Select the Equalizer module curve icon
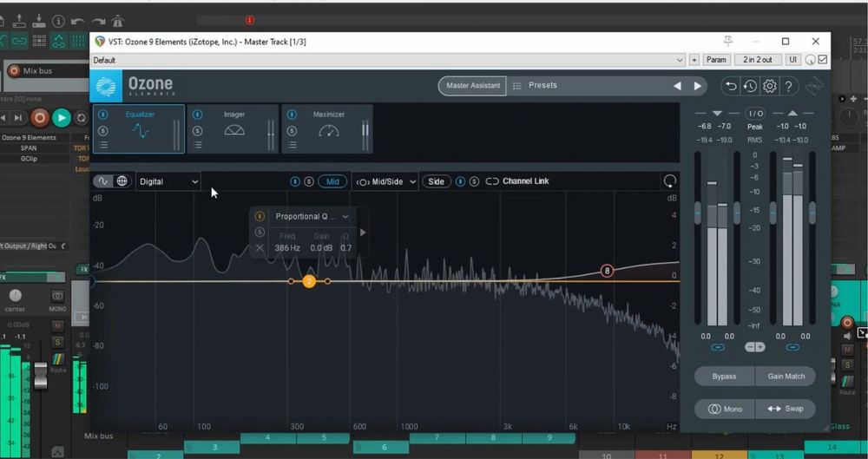This screenshot has width=868, height=459. coord(140,131)
